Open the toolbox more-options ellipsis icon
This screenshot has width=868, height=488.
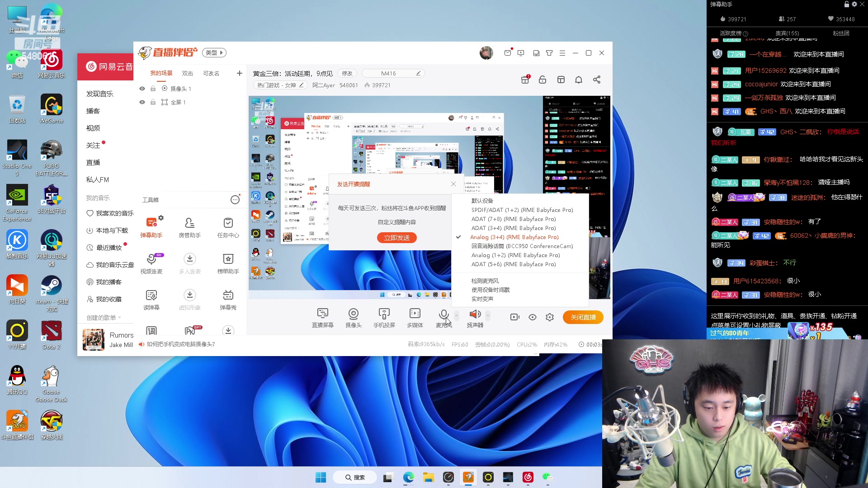[235, 200]
